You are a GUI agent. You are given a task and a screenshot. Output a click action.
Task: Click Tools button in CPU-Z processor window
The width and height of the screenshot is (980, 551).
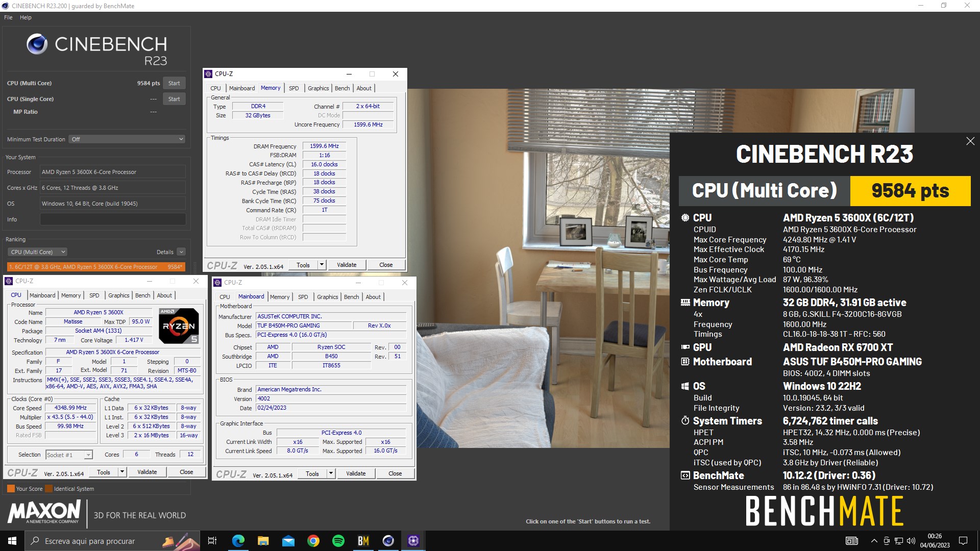point(104,472)
